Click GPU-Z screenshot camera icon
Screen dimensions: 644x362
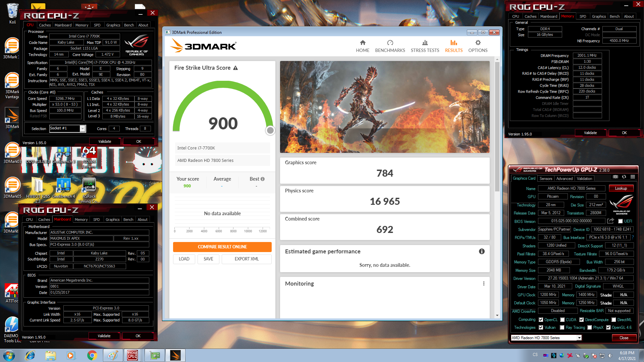615,177
